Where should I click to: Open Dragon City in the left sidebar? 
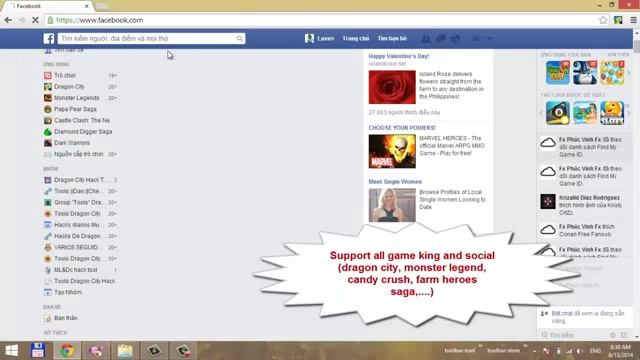pos(69,87)
